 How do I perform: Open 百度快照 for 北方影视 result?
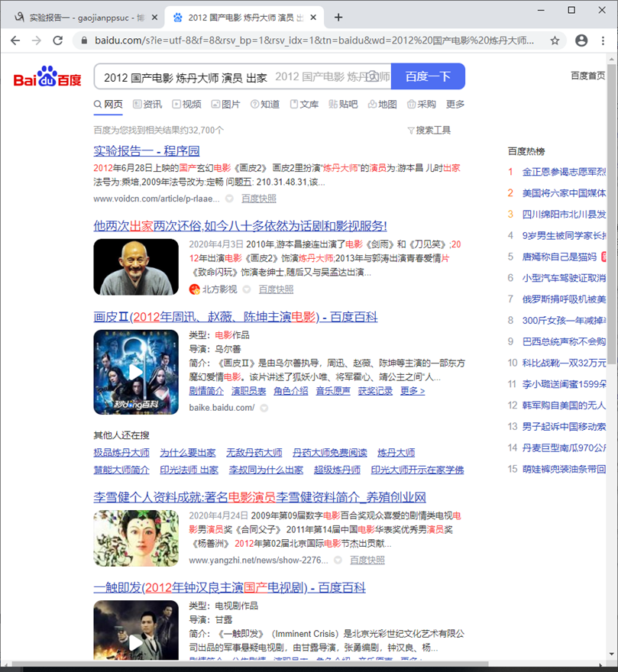pyautogui.click(x=277, y=289)
